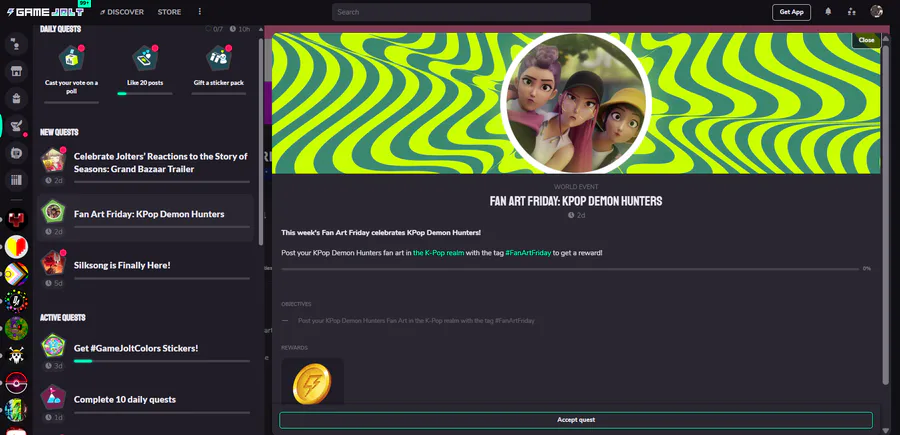900x435 pixels.
Task: Open the chat icon in the left sidebar
Action: (x=17, y=45)
